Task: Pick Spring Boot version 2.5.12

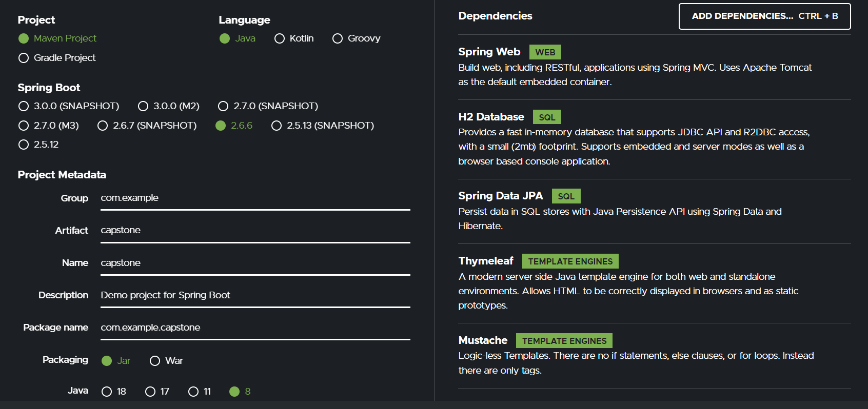Action: coord(38,145)
